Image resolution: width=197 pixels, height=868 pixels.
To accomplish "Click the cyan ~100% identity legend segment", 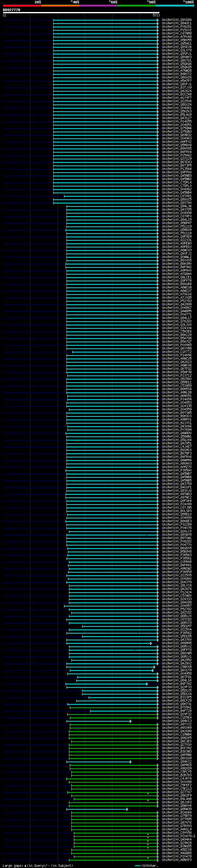I will [x=175, y=6].
